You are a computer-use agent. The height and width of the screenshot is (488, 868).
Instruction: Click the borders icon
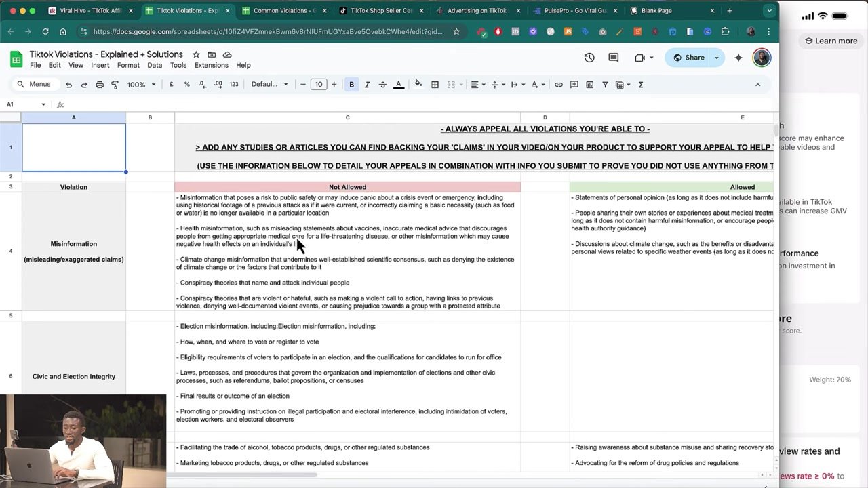[435, 85]
